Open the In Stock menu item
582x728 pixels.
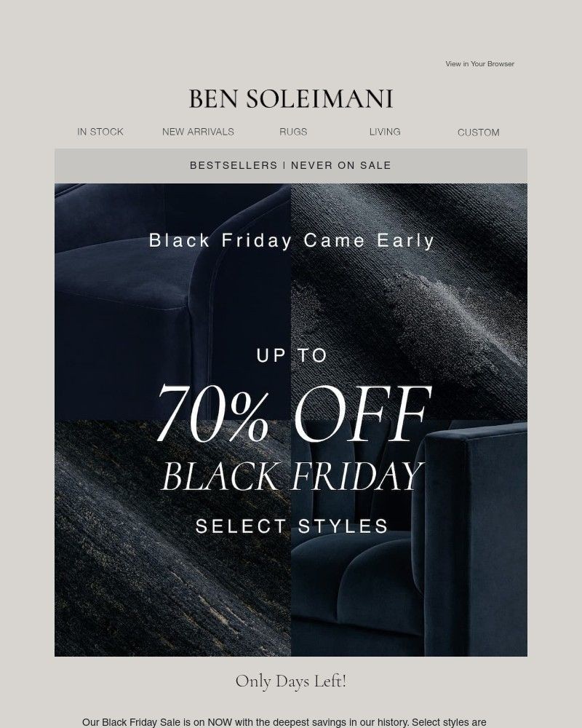tap(100, 132)
